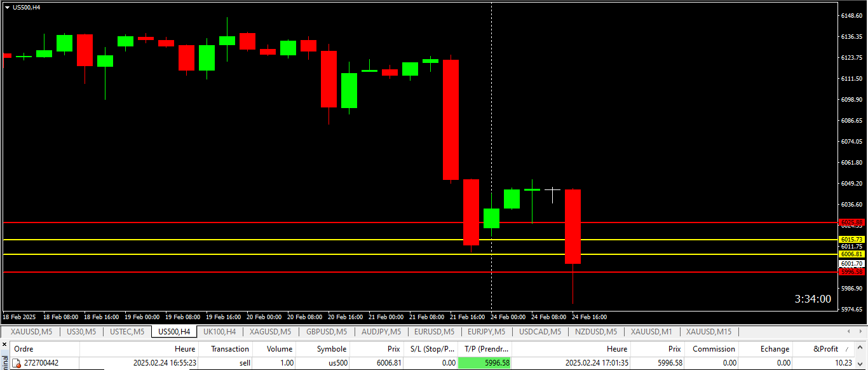This screenshot has width=868, height=370.
Task: Click the white 6001.70 current price label
Action: tap(851, 263)
